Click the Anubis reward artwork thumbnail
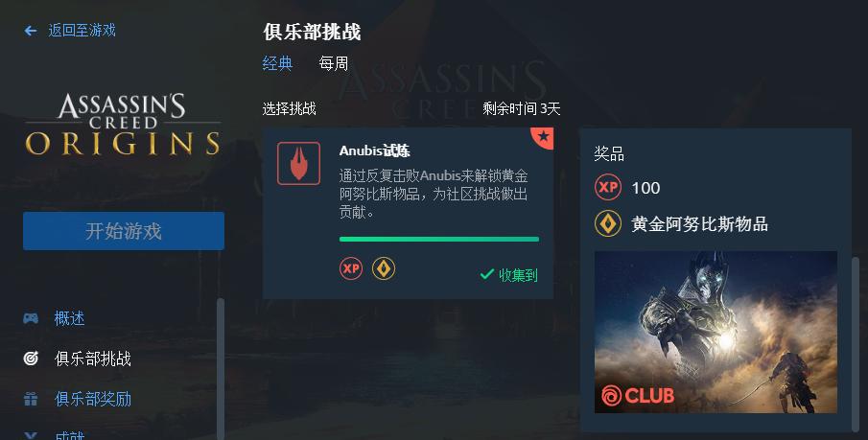The width and height of the screenshot is (868, 440). tap(716, 332)
